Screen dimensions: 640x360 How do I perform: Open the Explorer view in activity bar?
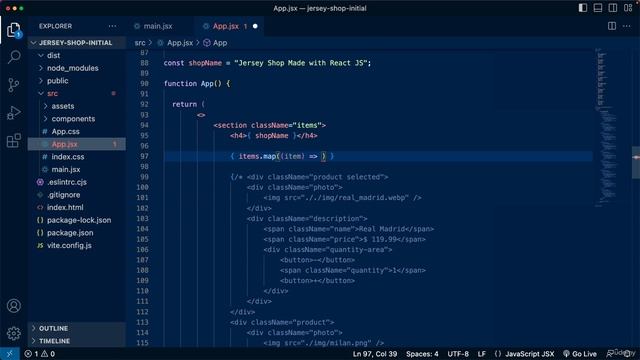[x=13, y=30]
